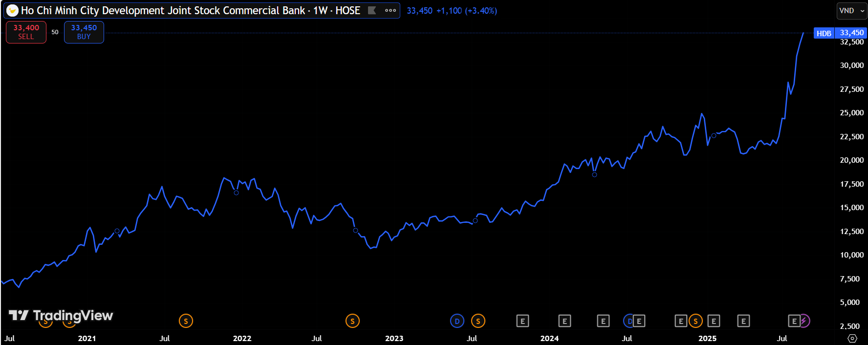The height and width of the screenshot is (345, 868).
Task: Click the 2022 label on the time axis
Action: (242, 338)
